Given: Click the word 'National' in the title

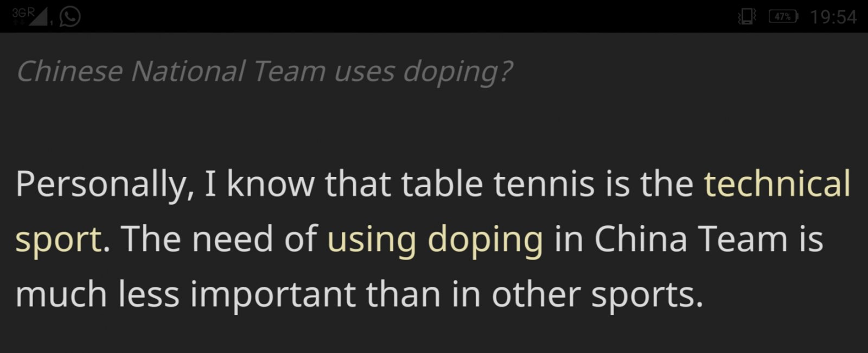Looking at the screenshot, I should point(188,71).
